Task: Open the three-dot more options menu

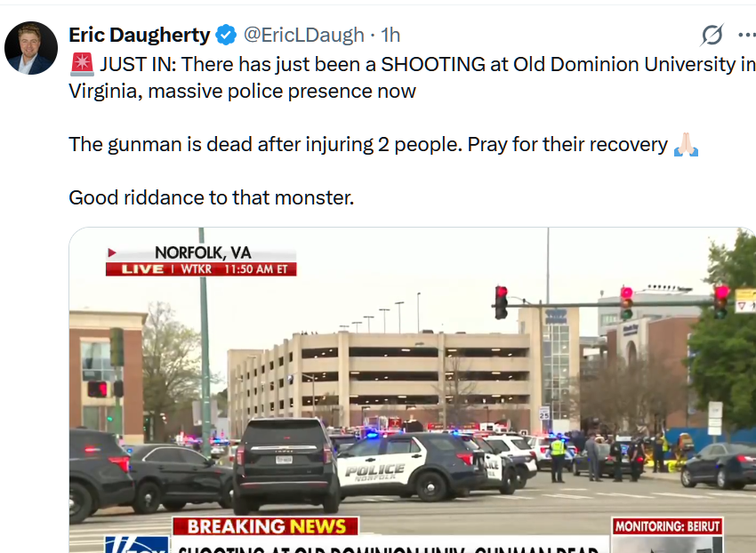Action: (748, 35)
